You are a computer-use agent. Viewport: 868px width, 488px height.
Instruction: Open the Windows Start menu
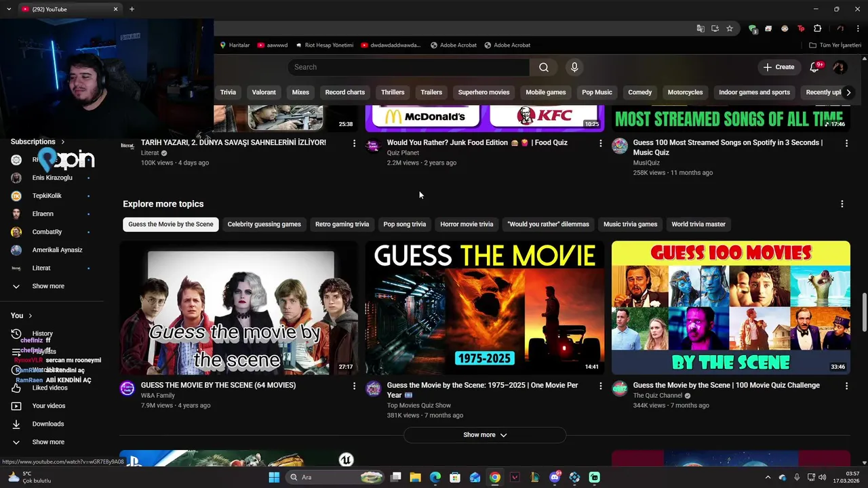[x=274, y=477]
